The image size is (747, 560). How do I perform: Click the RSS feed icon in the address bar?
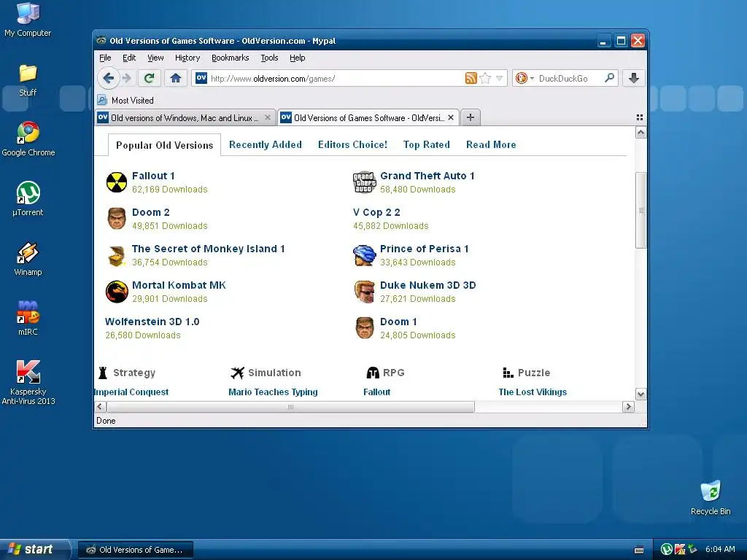471,78
